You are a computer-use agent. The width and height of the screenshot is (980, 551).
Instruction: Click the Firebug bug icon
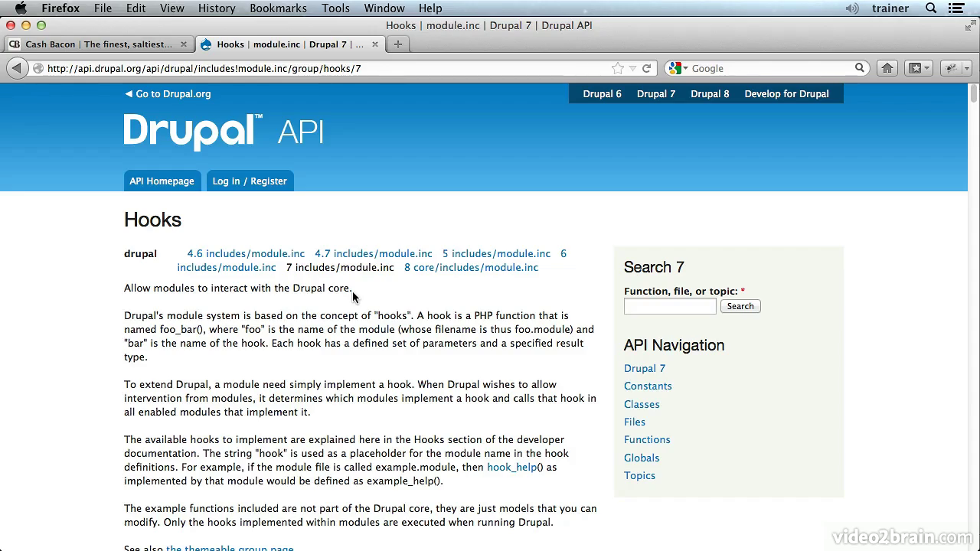pos(951,68)
